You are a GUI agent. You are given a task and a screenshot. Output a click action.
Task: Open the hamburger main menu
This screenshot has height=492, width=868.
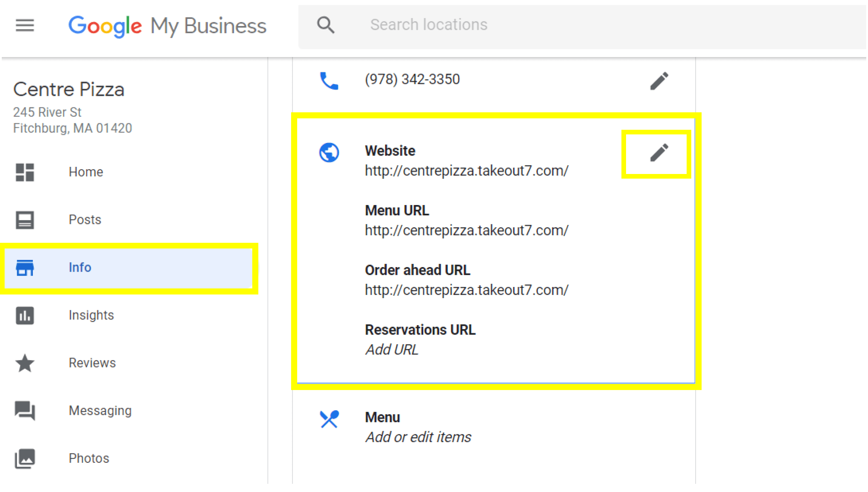pos(25,25)
